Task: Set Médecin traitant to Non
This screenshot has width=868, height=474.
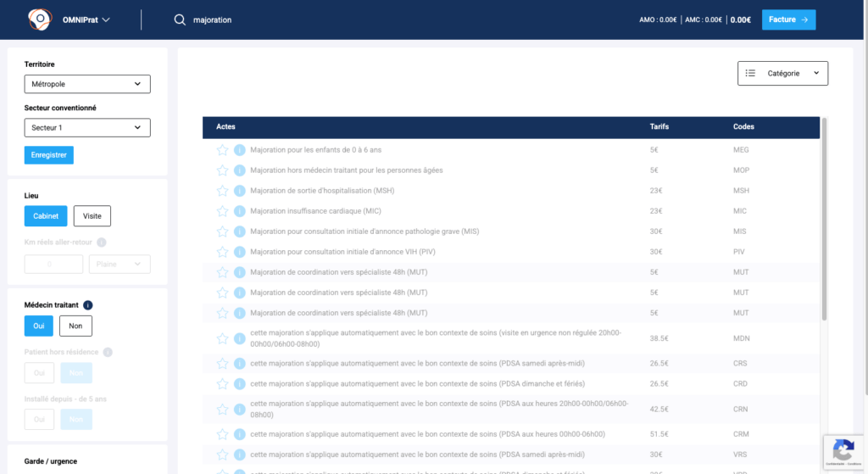Action: [75, 326]
